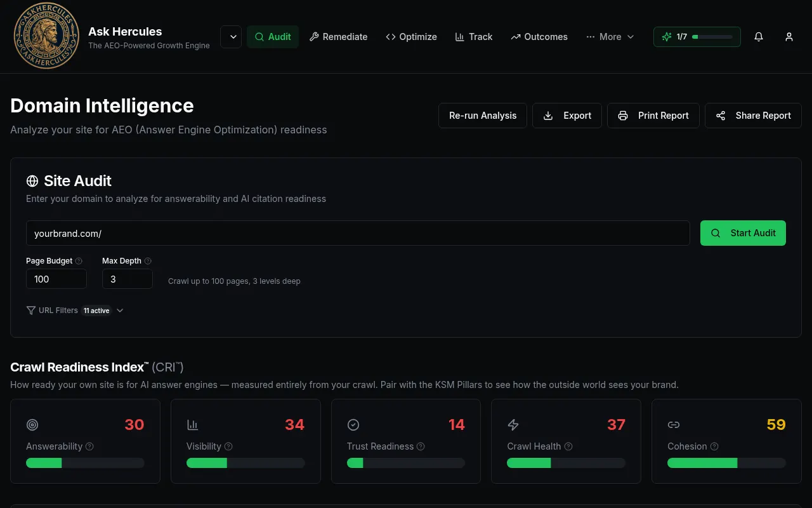This screenshot has height=508, width=812.
Task: Click the Re-run Analysis button
Action: pos(483,116)
